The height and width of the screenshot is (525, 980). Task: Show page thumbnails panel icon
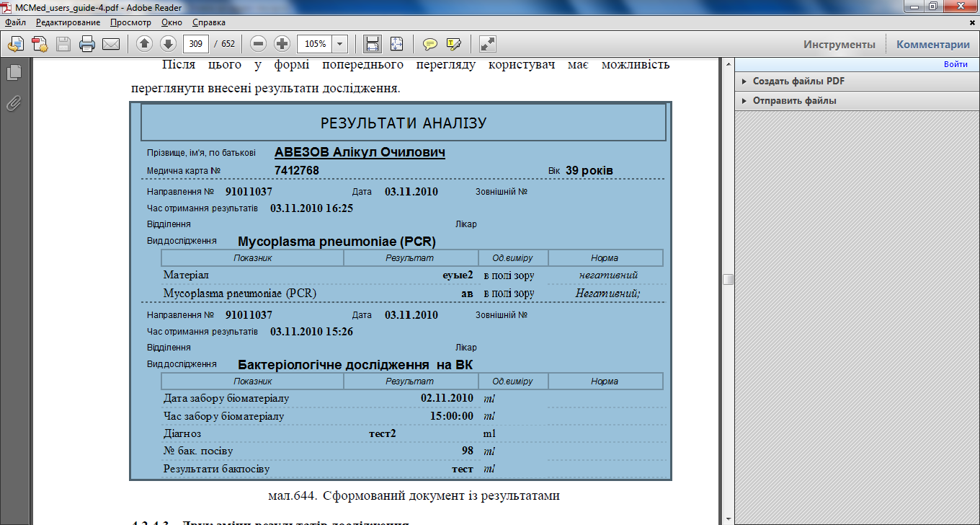(14, 73)
